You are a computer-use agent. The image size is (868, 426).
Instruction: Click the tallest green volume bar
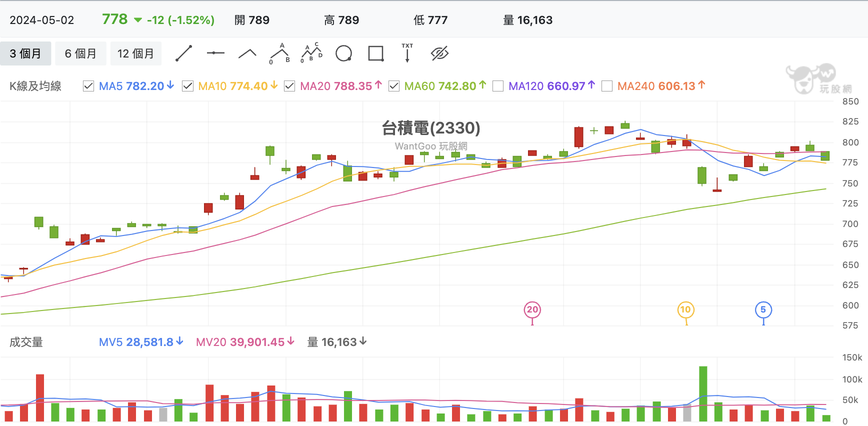[703, 394]
